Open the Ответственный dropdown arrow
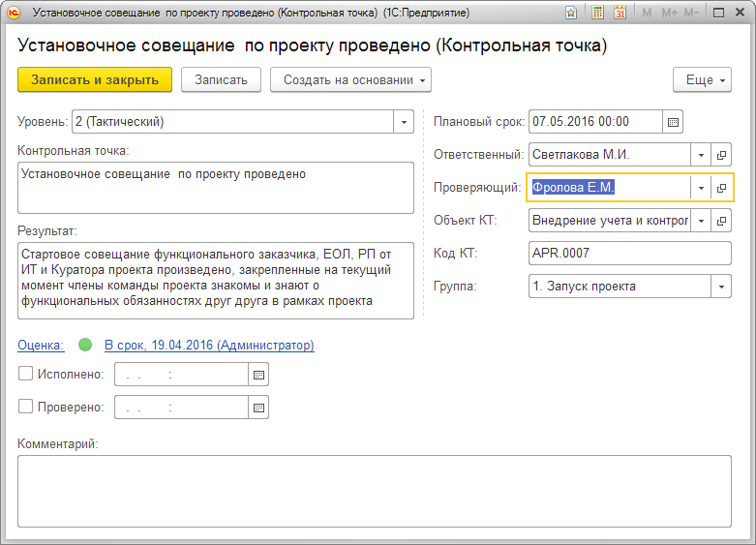This screenshot has height=545, width=756. 700,155
